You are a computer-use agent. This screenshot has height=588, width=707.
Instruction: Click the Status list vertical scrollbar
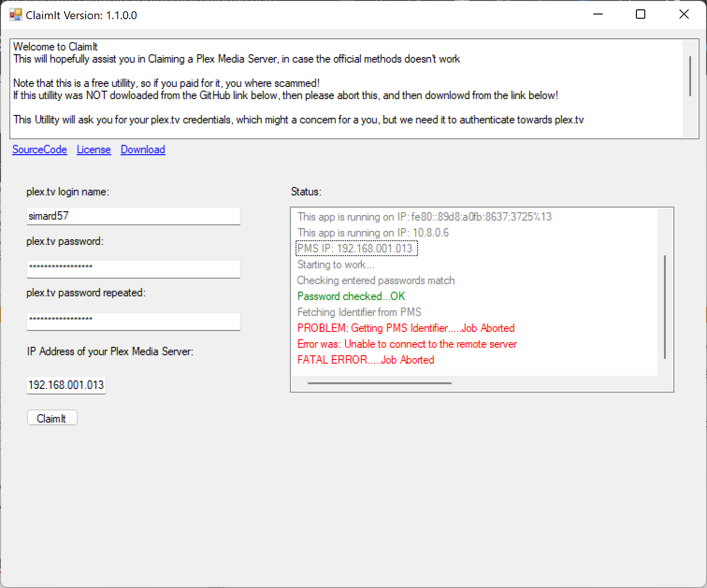click(665, 307)
